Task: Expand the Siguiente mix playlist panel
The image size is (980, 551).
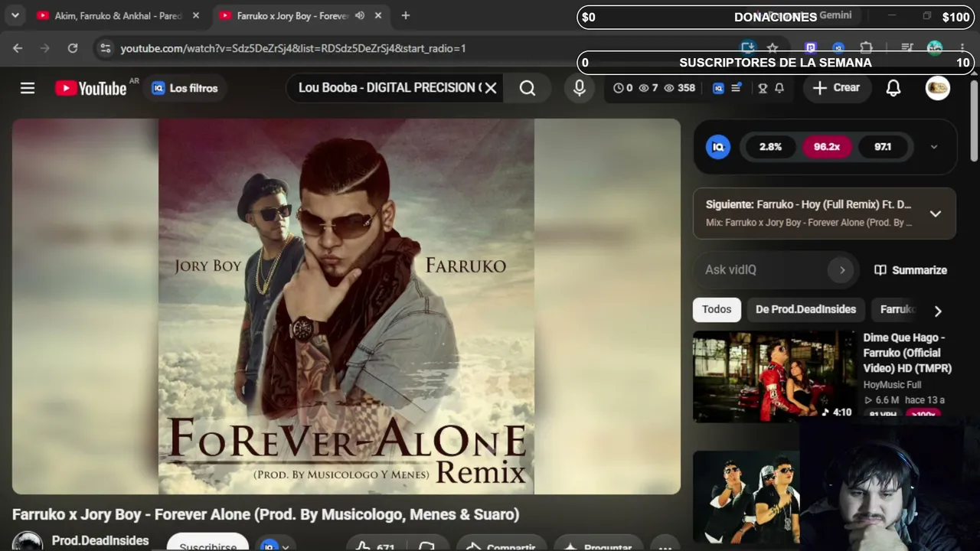Action: [x=935, y=214]
